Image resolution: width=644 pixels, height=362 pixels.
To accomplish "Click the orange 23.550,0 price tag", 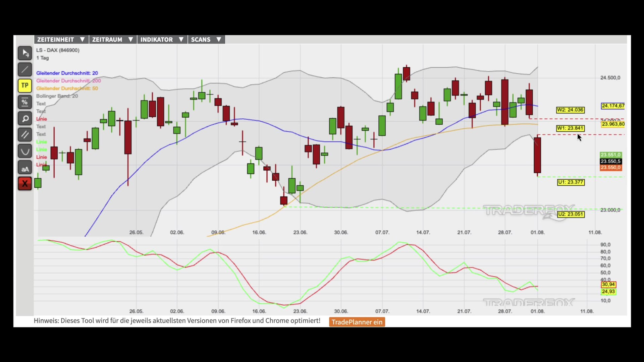I will [610, 168].
